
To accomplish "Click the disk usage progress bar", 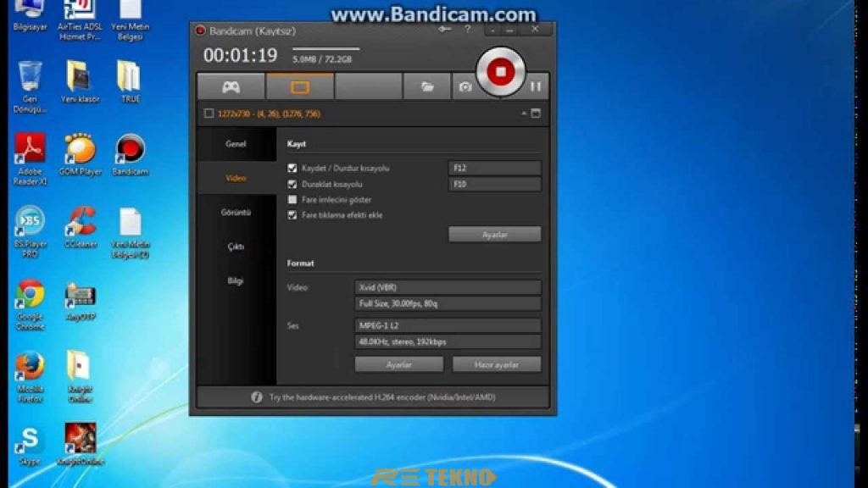I will click(x=326, y=48).
